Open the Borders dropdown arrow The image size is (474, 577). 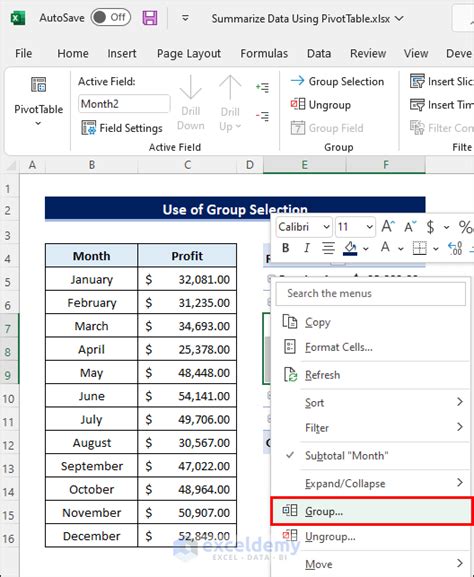point(436,249)
